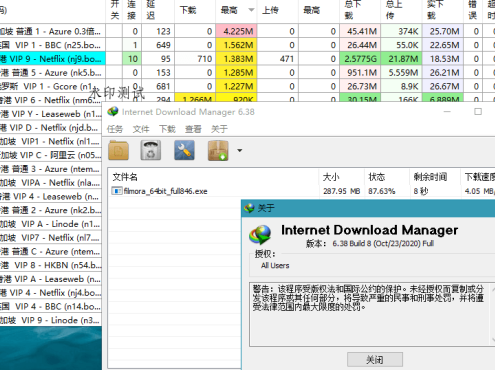Screen dimensions: 495x370
Task: Select the VIPA - Netflix (nla server
Action: [51, 183]
